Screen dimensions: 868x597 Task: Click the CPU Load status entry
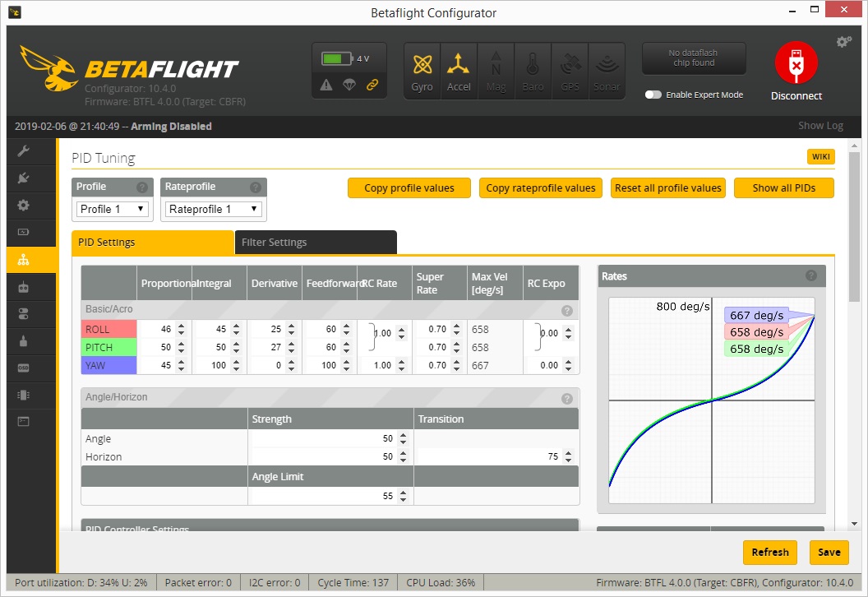tap(441, 582)
